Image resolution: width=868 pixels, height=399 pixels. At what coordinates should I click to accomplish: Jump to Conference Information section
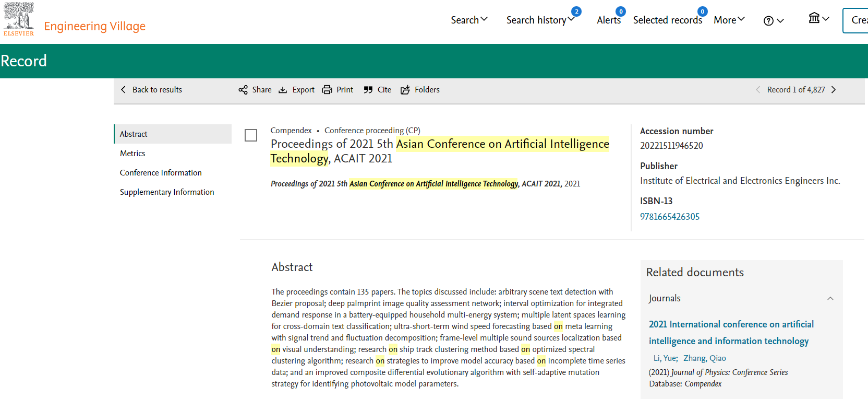[x=161, y=173]
